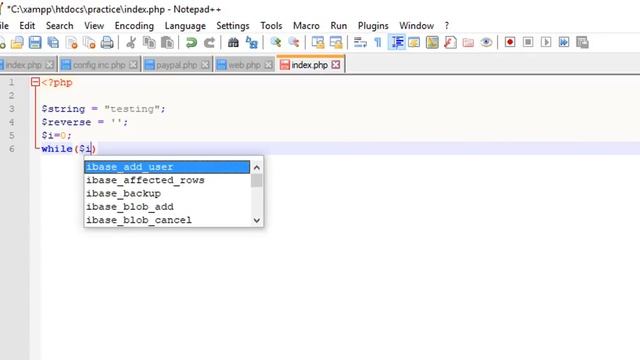Image resolution: width=640 pixels, height=360 pixels.
Task: Play back the recorded macro
Action: coord(546,42)
